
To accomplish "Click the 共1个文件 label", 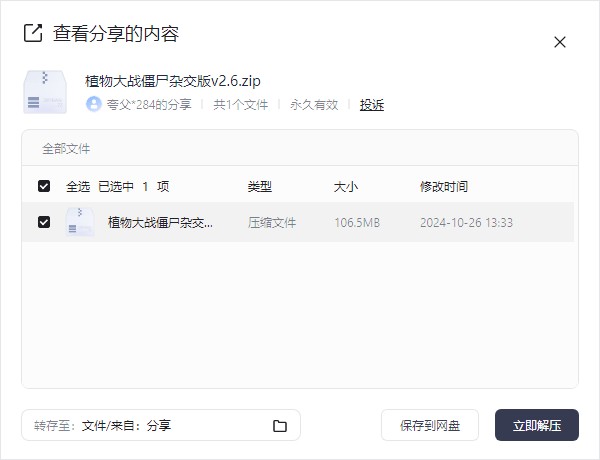I will [241, 104].
